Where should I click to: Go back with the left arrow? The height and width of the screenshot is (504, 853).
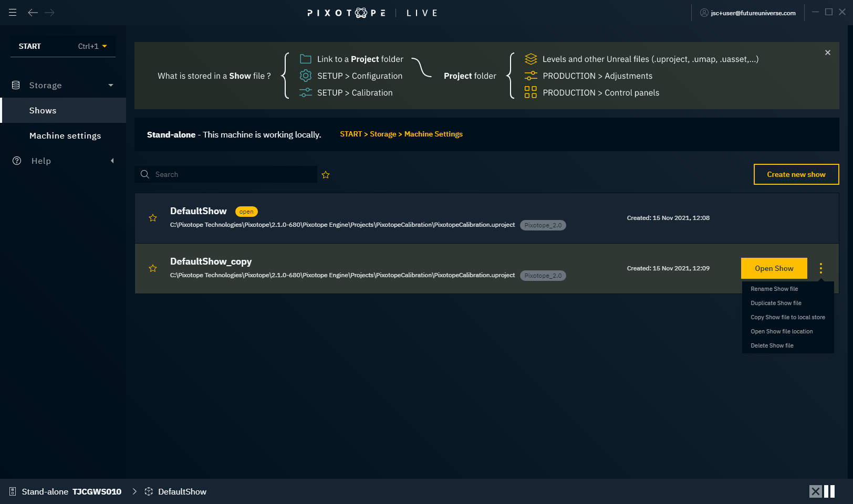click(x=33, y=13)
